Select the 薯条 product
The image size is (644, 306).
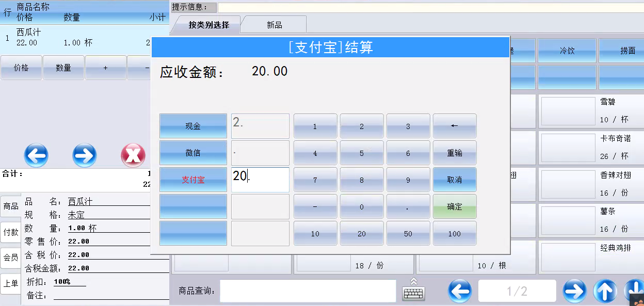(x=591, y=220)
